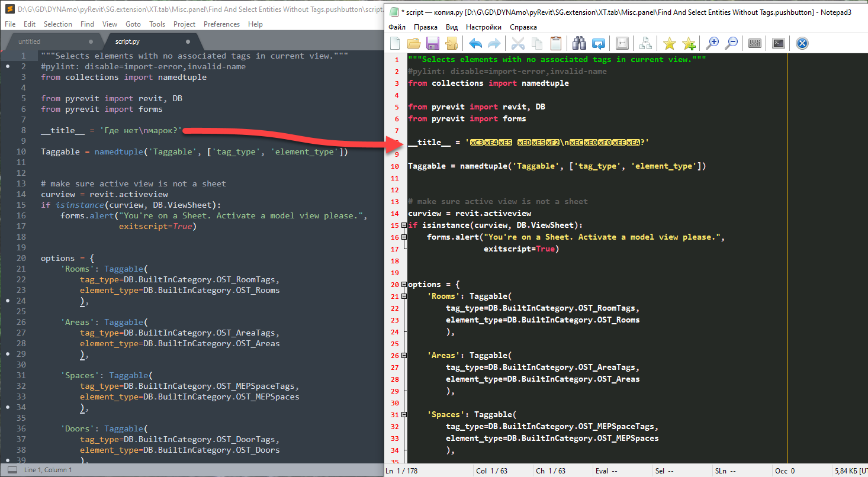Viewport: 868px width, 477px height.
Task: Launch the console via terminal icon
Action: (777, 43)
